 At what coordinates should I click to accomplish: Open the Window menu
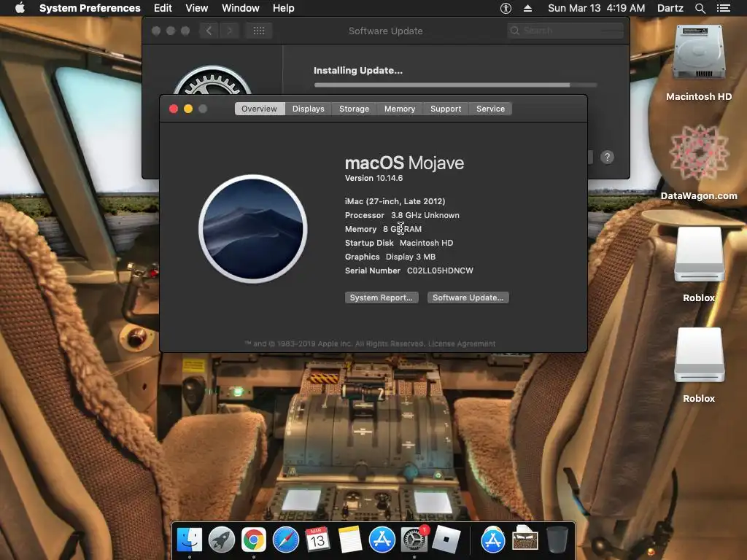pyautogui.click(x=241, y=8)
